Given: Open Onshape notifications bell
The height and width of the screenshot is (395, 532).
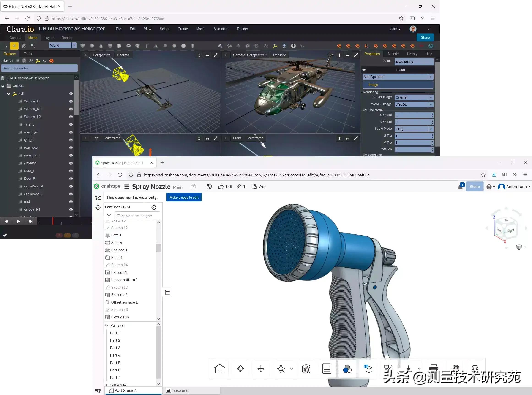Looking at the screenshot, I should click(x=460, y=187).
